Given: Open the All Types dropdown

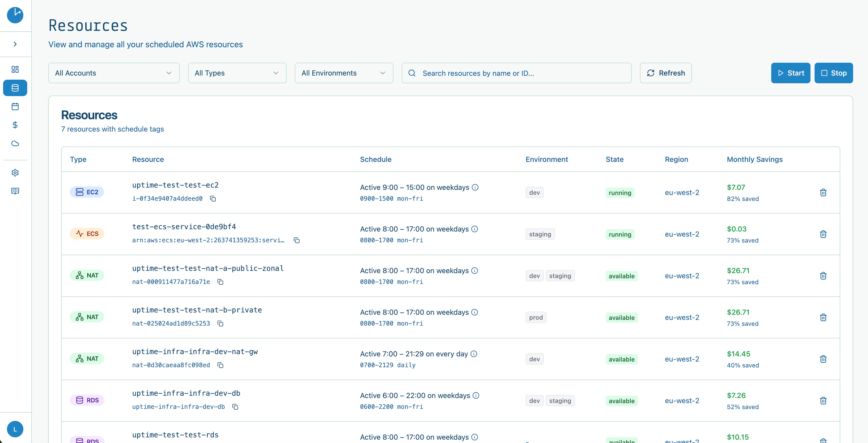Looking at the screenshot, I should point(237,73).
